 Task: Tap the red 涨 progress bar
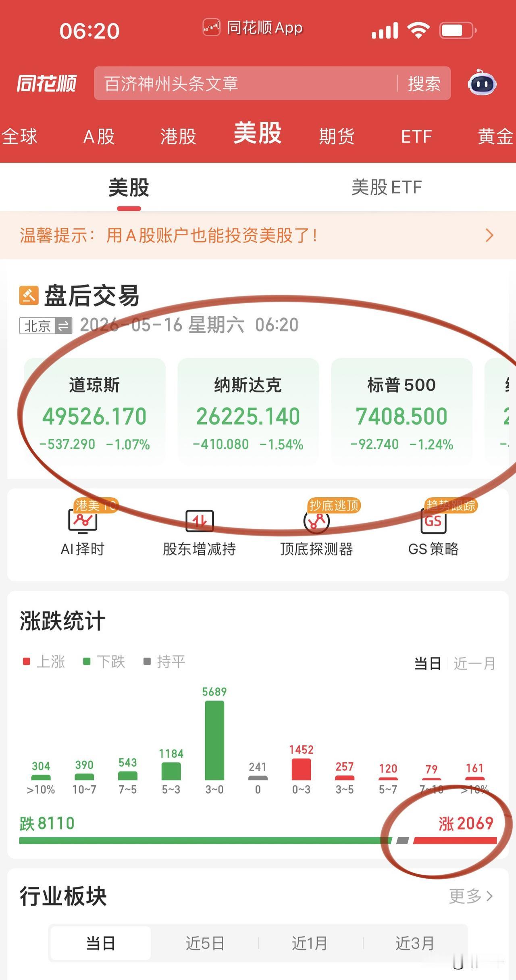pos(455,841)
